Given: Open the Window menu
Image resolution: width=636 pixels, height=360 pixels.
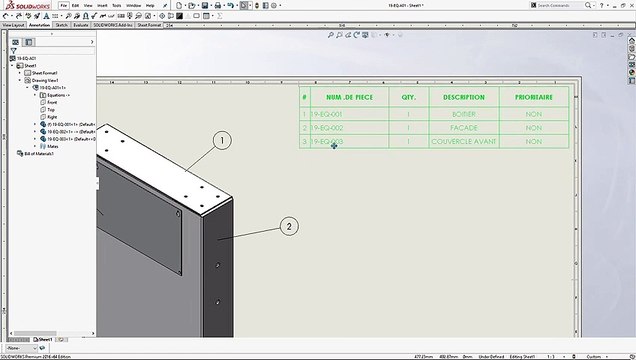Looking at the screenshot, I should click(x=133, y=6).
